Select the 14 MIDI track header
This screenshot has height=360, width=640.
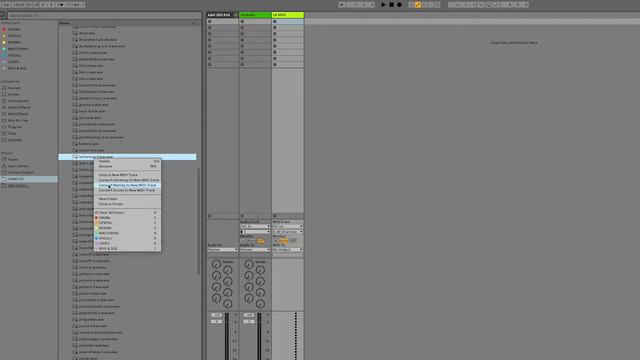pyautogui.click(x=288, y=15)
